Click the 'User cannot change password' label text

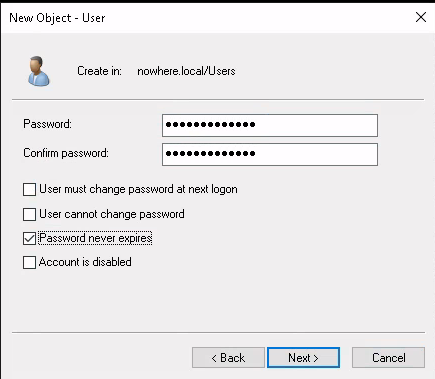112,214
